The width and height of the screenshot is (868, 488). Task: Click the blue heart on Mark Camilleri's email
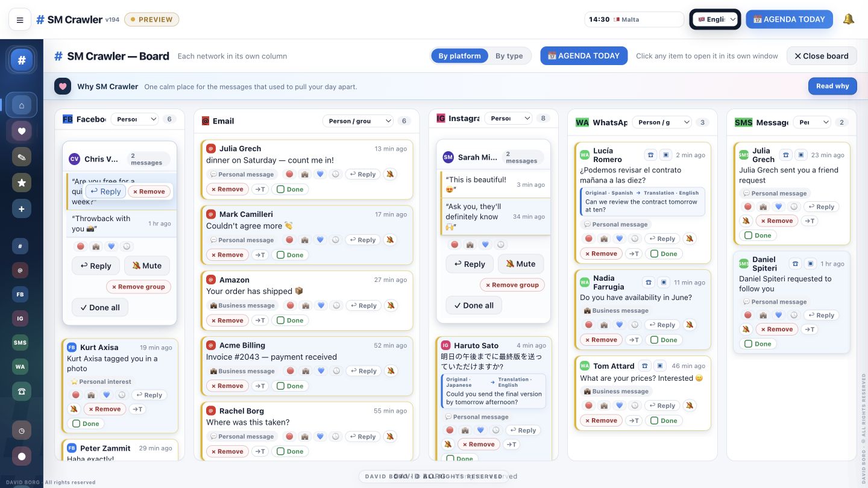click(x=321, y=240)
